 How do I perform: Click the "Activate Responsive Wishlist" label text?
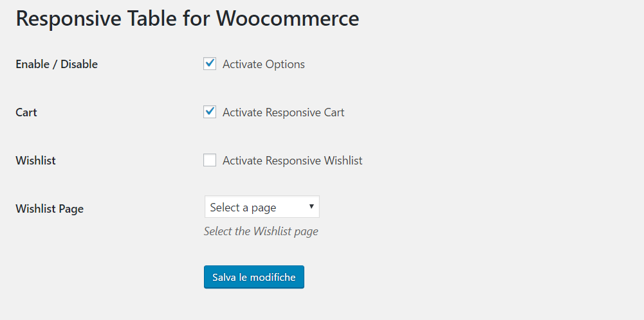(293, 161)
